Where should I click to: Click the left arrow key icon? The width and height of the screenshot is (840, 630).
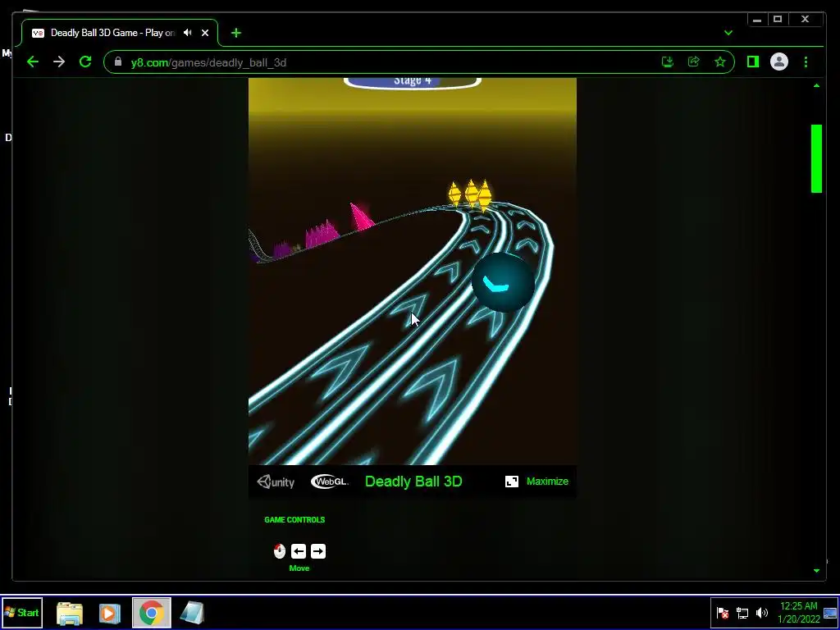pyautogui.click(x=299, y=551)
